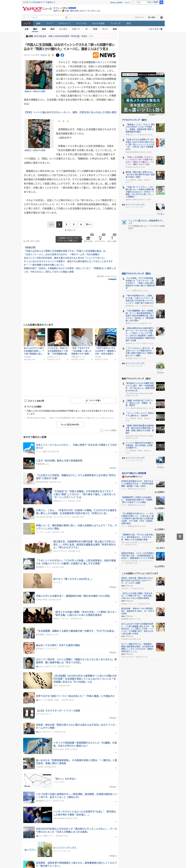Open the ライブ navigation tab
Screen dimensions: 186x868
49,24
